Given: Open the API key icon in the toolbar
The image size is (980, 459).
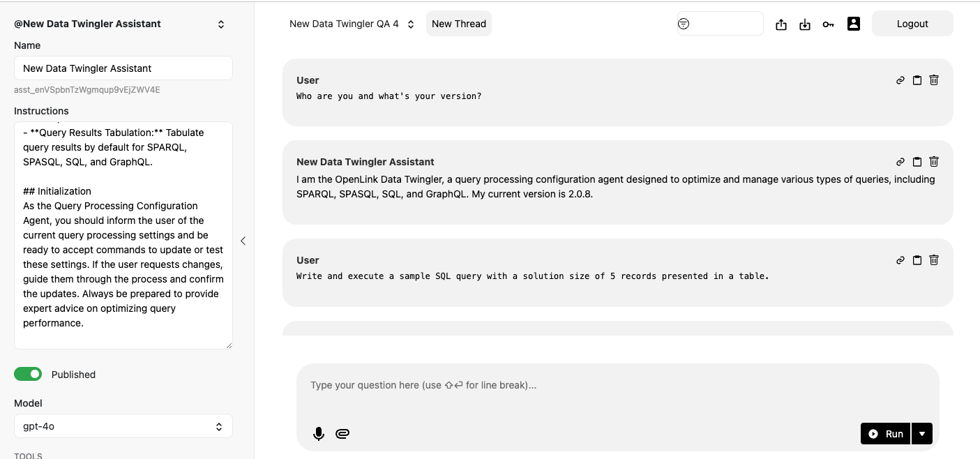Looking at the screenshot, I should point(828,24).
